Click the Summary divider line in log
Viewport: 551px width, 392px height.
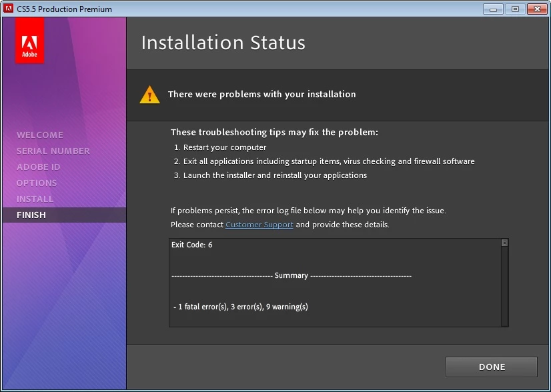pyautogui.click(x=292, y=276)
